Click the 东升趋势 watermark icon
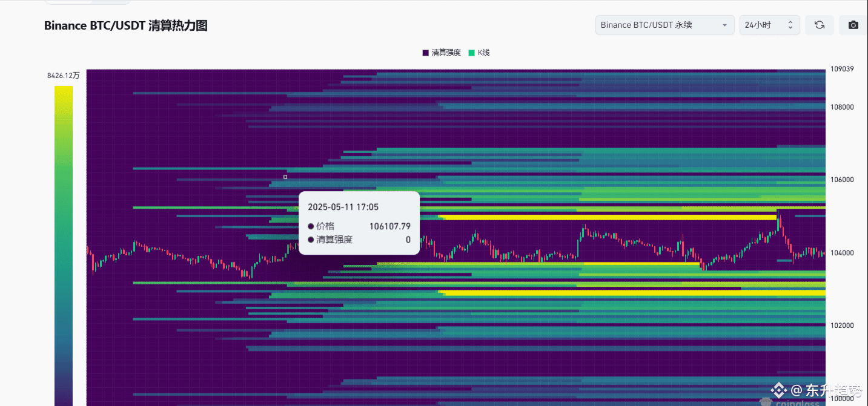This screenshot has height=406, width=868. click(x=780, y=390)
